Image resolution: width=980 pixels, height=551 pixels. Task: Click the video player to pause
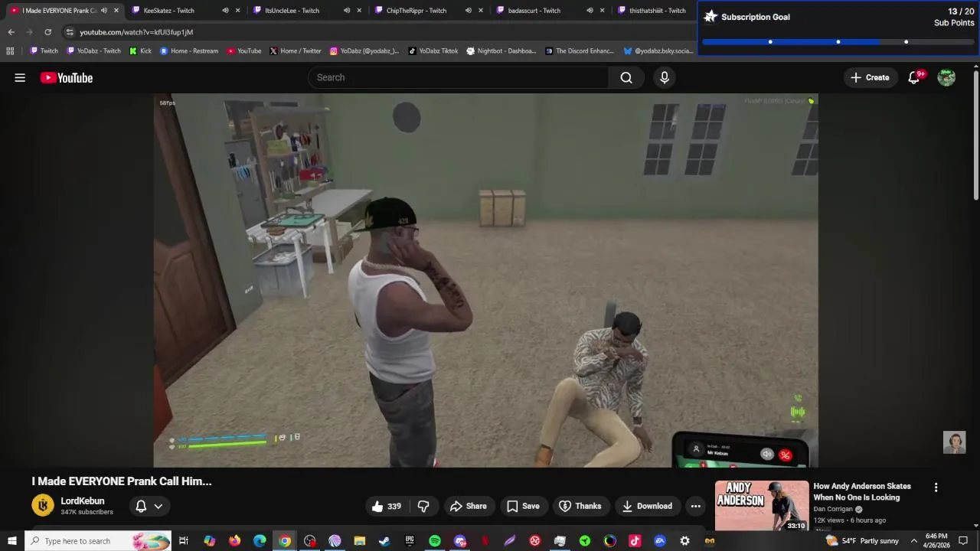click(485, 280)
